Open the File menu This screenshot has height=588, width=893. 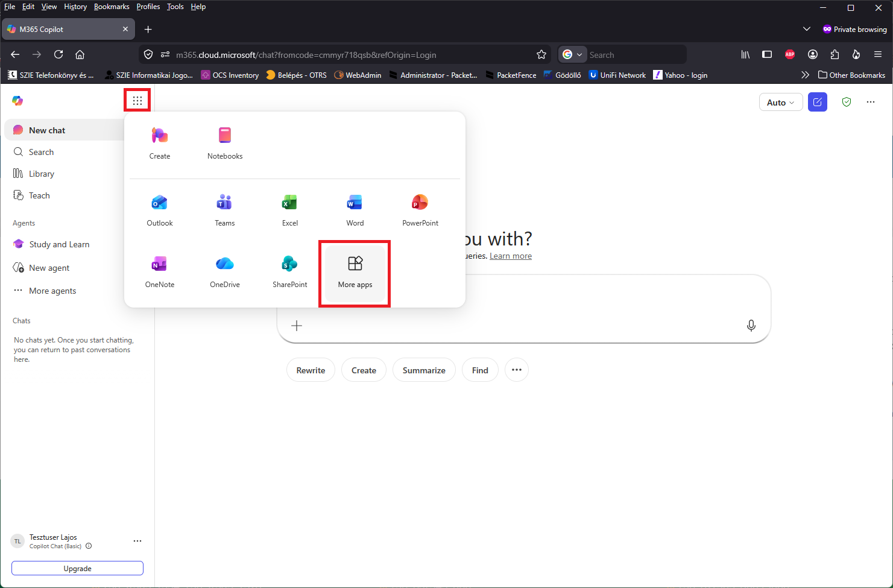tap(10, 7)
